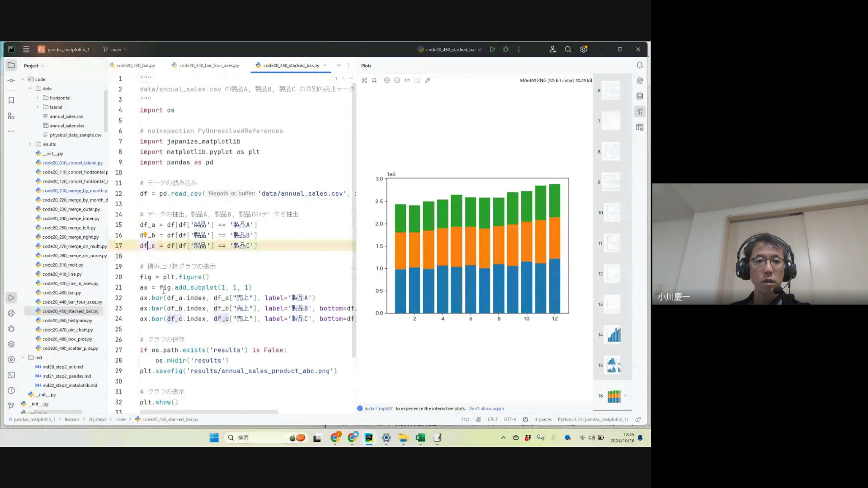This screenshot has width=868, height=488.
Task: Switch to code20_440_bar_four_axes.py tab
Action: pyautogui.click(x=209, y=66)
